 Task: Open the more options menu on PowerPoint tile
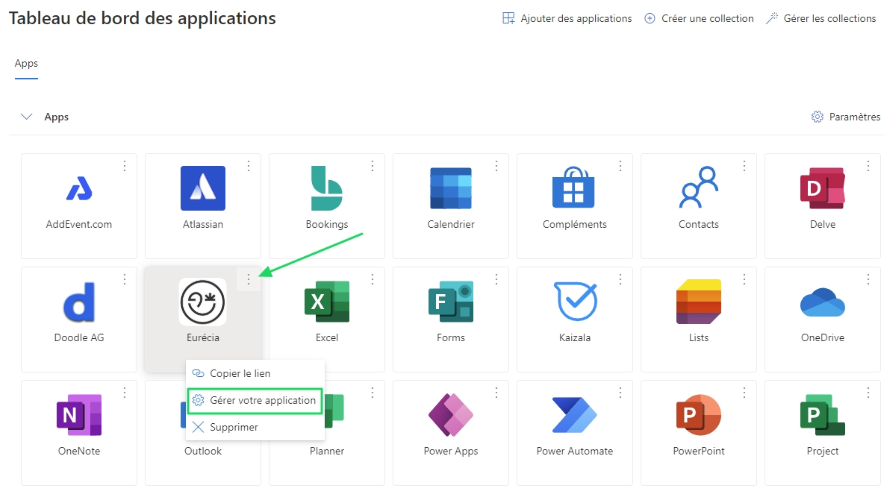[744, 393]
